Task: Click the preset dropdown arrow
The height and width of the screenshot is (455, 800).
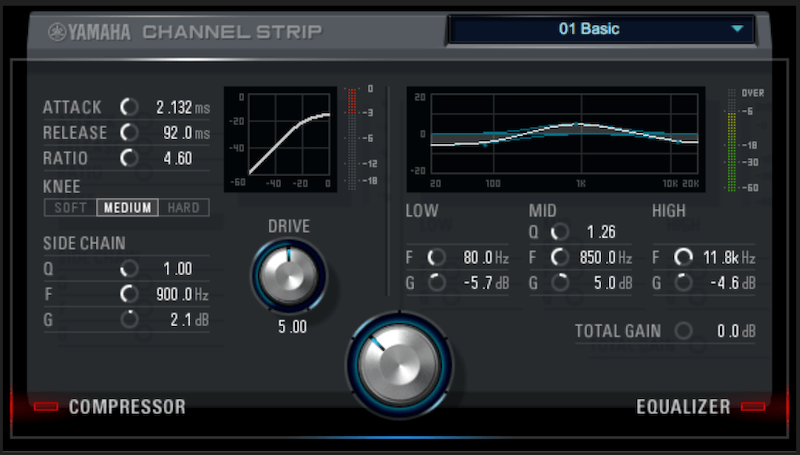Action: click(738, 29)
